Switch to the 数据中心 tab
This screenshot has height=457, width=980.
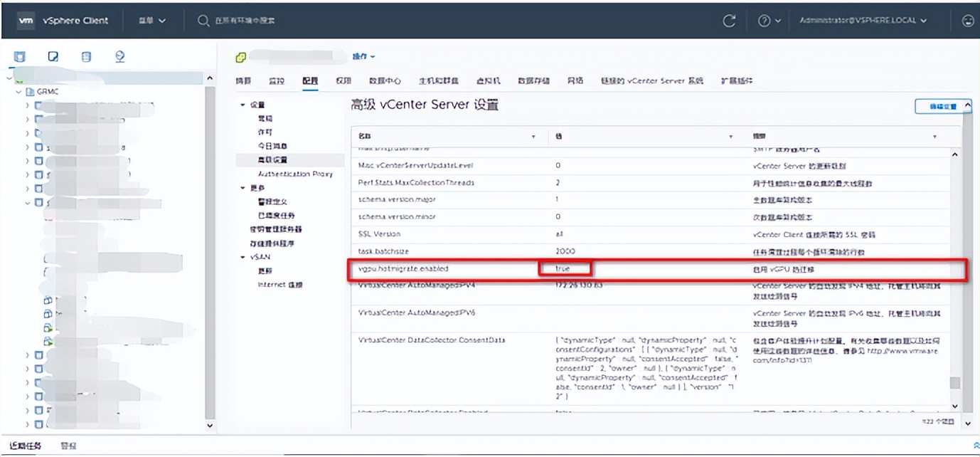point(385,81)
